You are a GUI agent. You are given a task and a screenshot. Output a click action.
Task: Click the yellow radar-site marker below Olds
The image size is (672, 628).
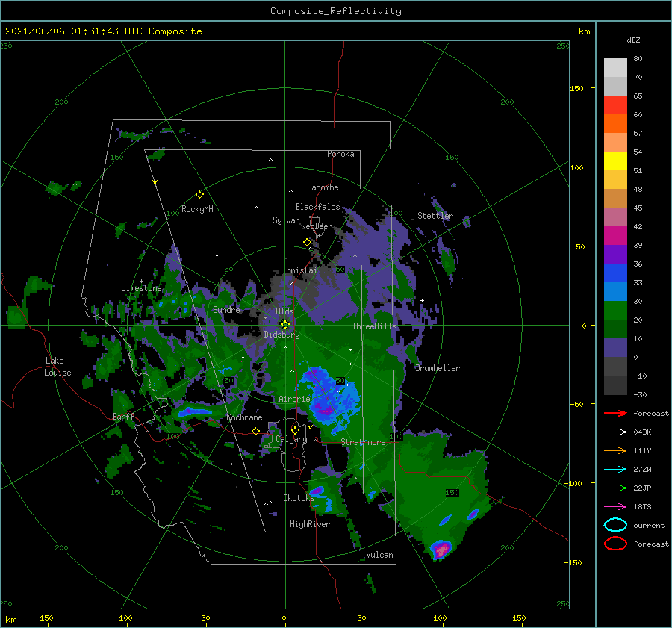[285, 325]
